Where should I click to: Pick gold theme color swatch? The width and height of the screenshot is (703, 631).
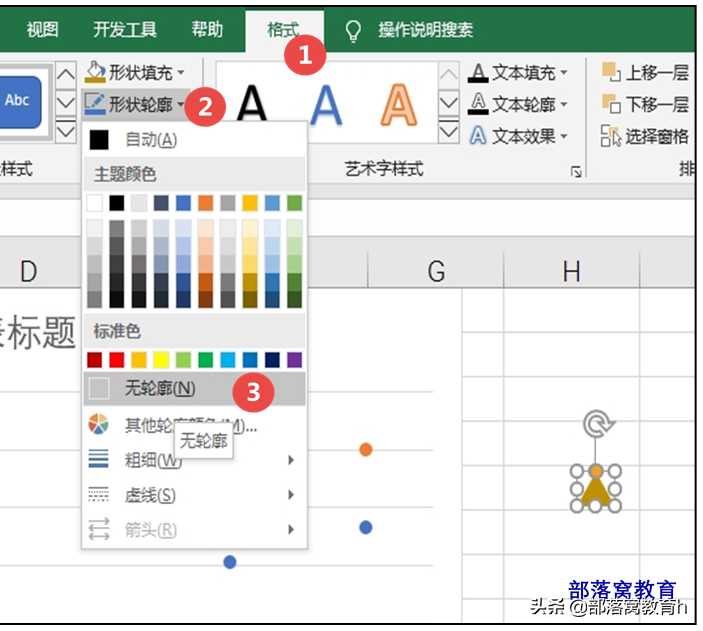tap(250, 203)
